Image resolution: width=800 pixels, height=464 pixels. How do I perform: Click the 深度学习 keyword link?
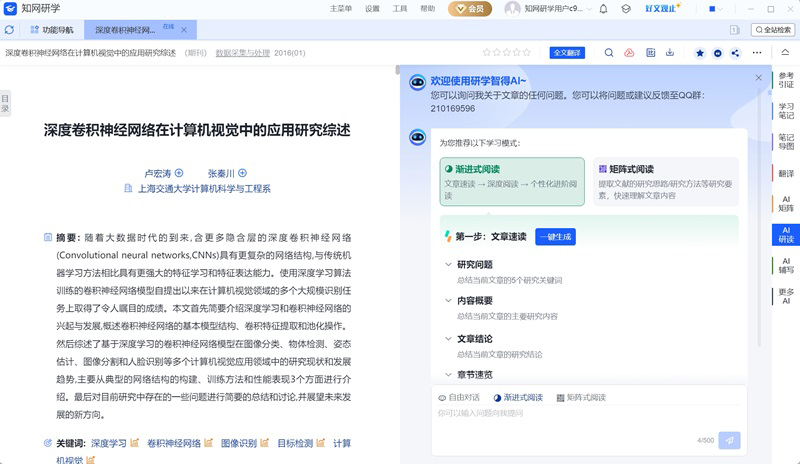point(109,443)
